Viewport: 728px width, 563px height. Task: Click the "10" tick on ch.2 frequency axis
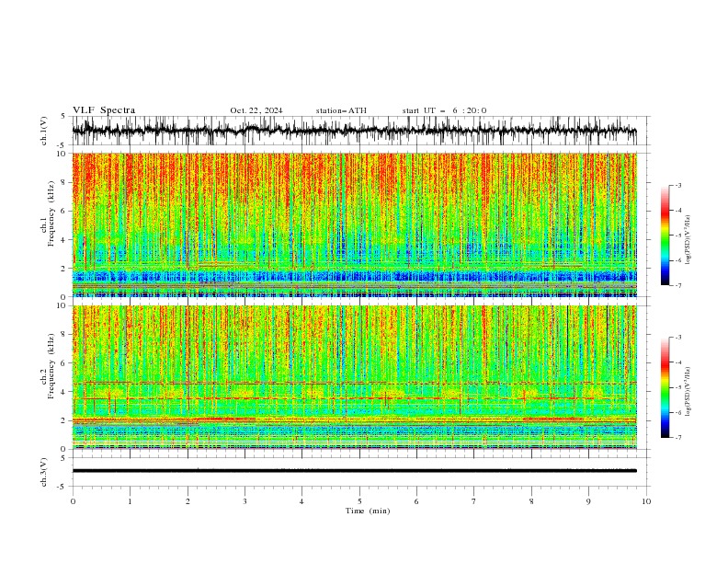pyautogui.click(x=63, y=305)
